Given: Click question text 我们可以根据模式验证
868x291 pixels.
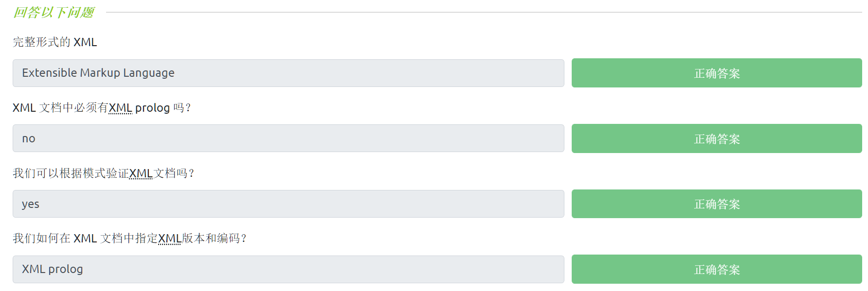Looking at the screenshot, I should 71,173.
